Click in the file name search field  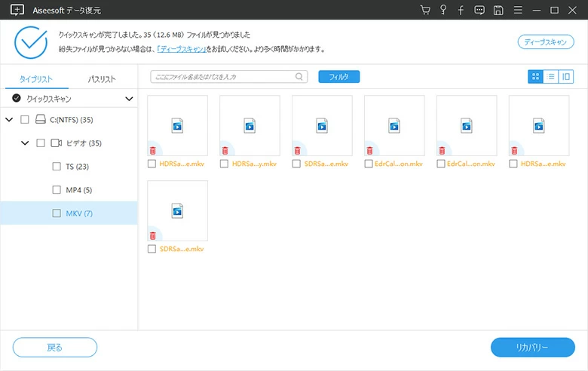click(222, 76)
